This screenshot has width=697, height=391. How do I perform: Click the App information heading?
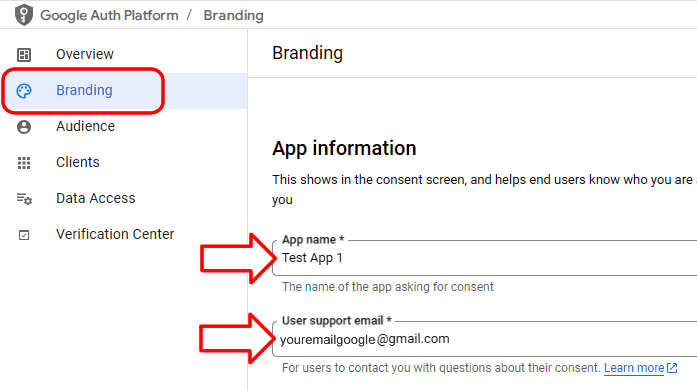point(344,148)
